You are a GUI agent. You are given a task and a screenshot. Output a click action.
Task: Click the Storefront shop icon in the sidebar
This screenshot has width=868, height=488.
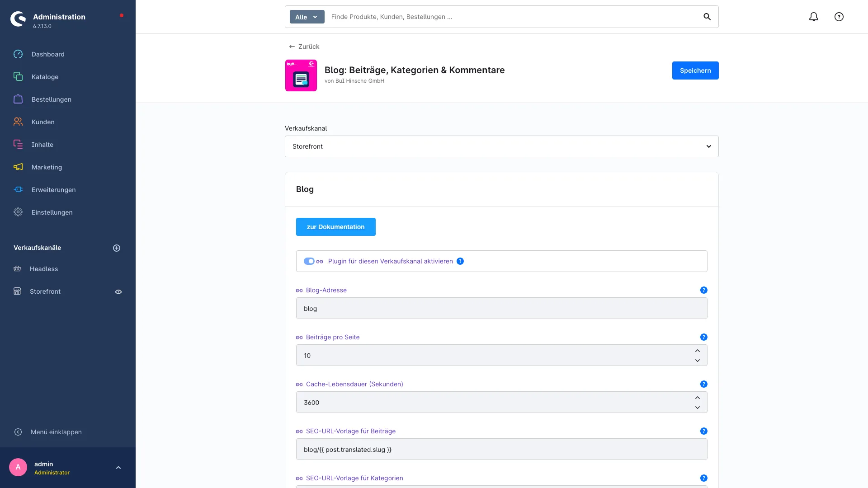(17, 291)
